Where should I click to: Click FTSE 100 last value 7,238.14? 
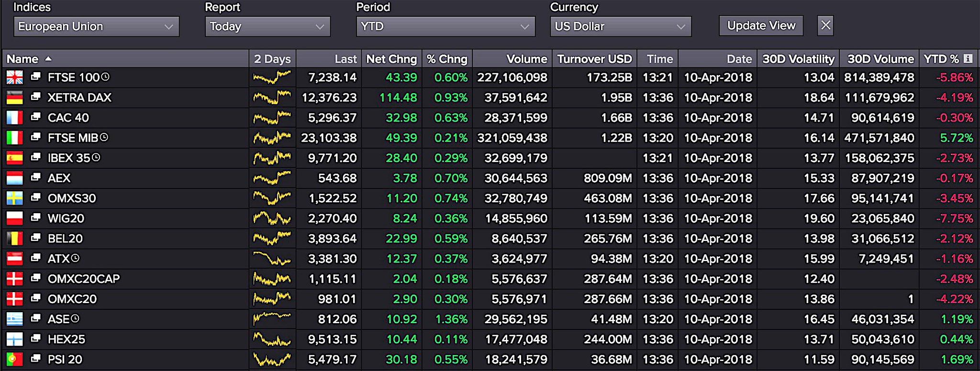click(x=332, y=77)
